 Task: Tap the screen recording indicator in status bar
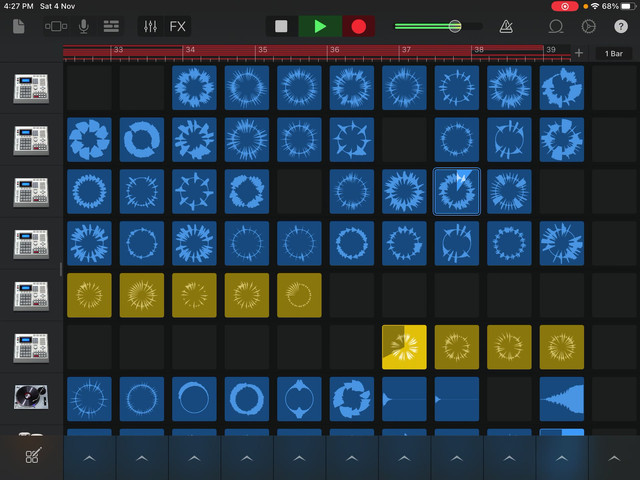564,6
